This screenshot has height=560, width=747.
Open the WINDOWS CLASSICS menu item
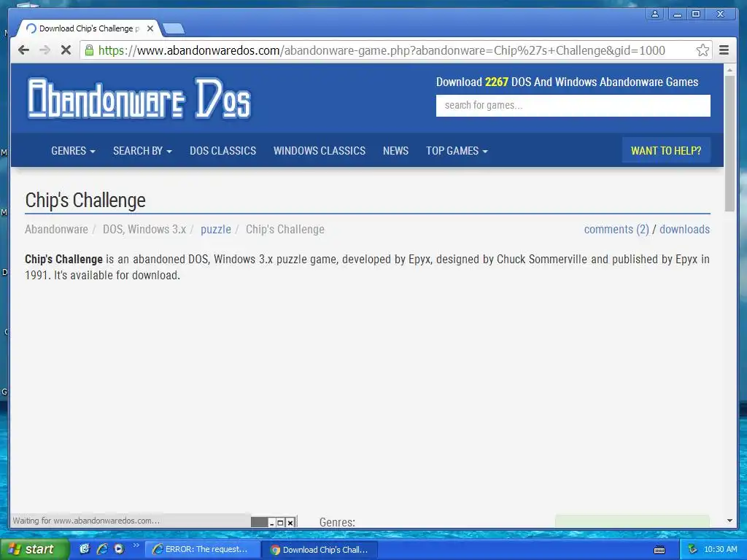click(x=320, y=150)
